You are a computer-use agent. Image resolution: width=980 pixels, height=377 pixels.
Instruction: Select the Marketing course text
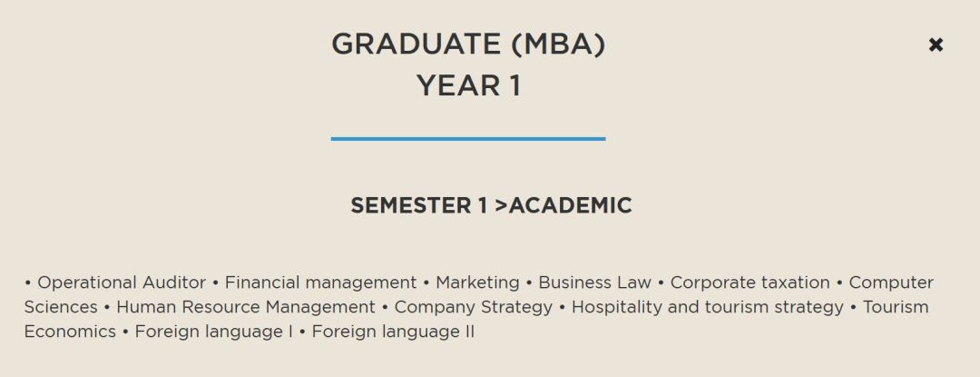(x=477, y=283)
